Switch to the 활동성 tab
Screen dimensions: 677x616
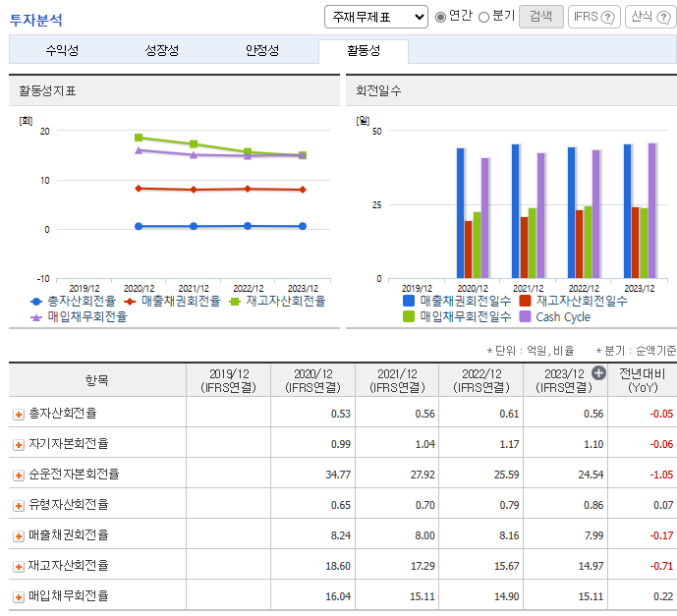364,51
